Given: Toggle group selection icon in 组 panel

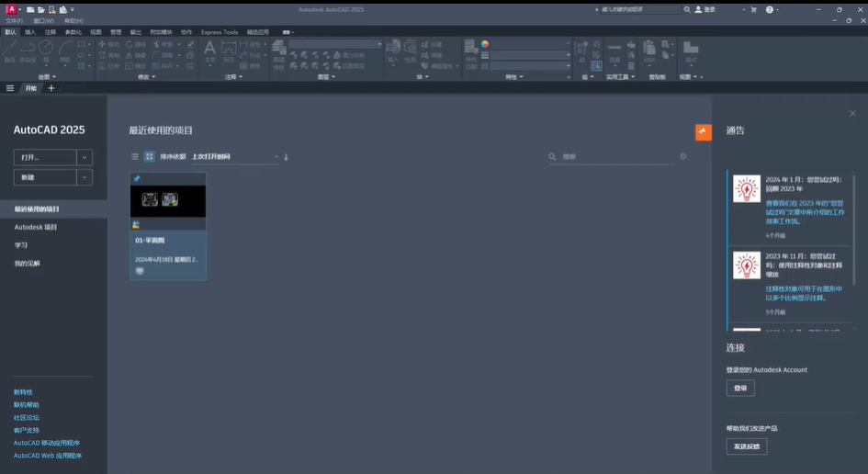Looking at the screenshot, I should [x=595, y=66].
